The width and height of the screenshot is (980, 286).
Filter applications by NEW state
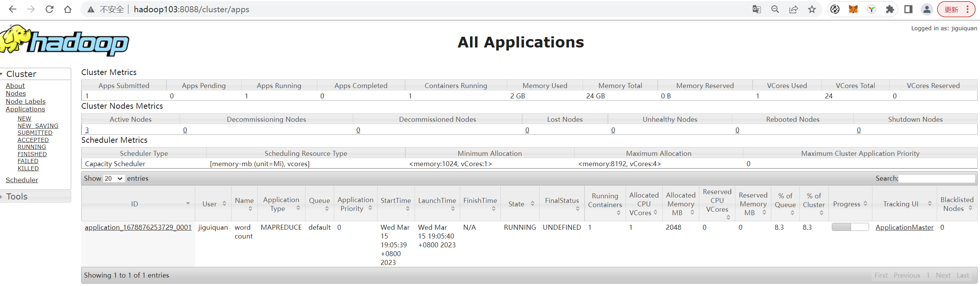tap(24, 119)
